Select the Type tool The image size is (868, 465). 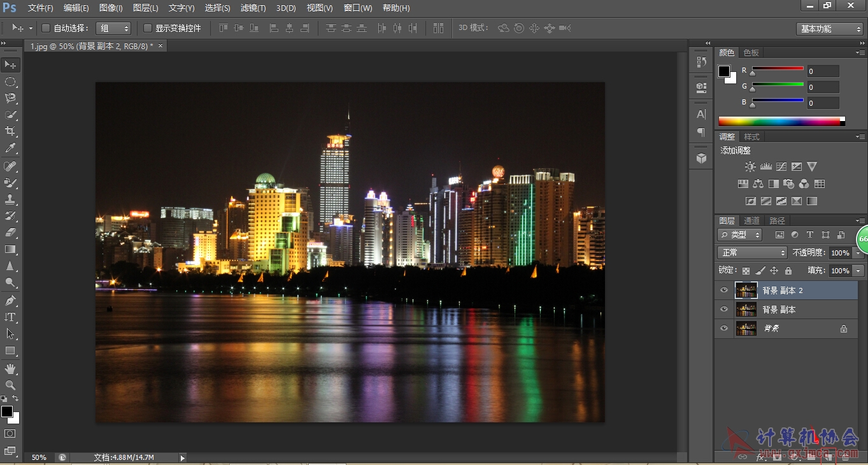(11, 317)
